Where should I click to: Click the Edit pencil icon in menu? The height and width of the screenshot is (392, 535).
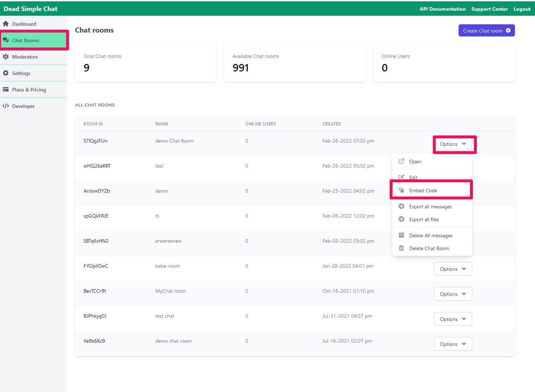(x=401, y=177)
